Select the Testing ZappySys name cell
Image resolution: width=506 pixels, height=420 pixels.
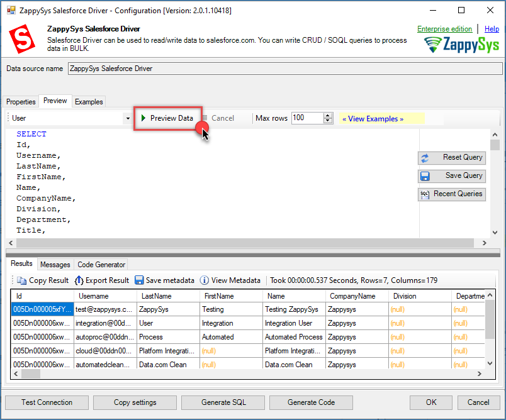pos(294,309)
